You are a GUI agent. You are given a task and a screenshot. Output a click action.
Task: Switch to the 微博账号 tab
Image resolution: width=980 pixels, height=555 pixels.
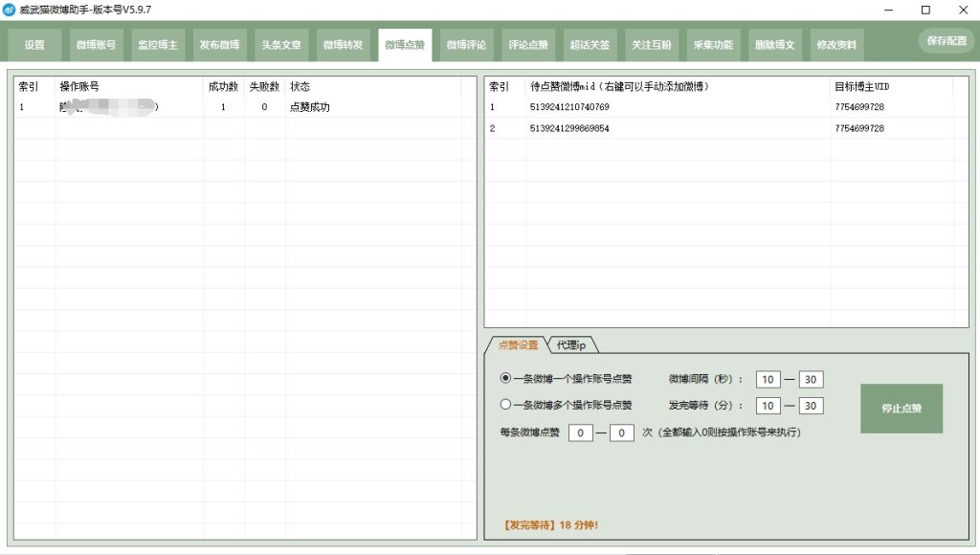tap(96, 44)
